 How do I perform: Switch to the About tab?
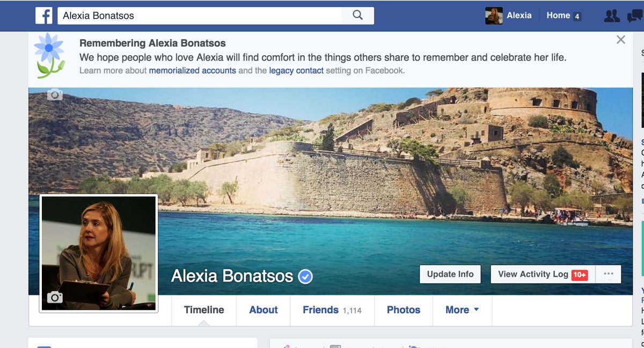pos(263,310)
